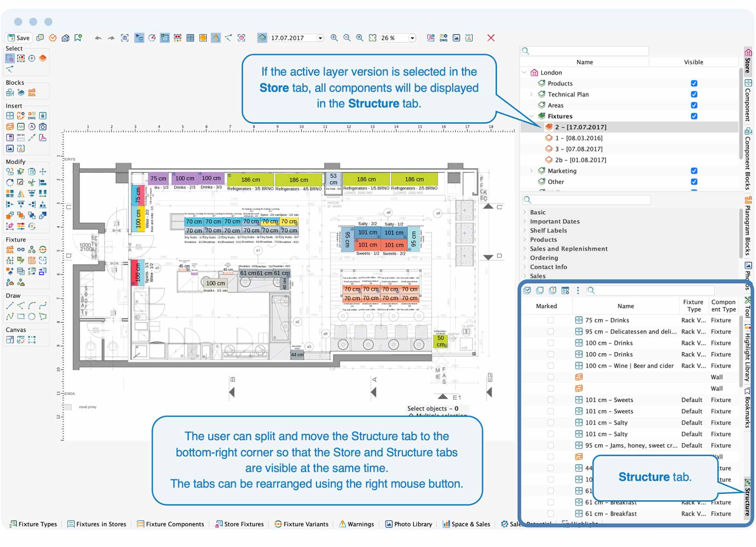Image resolution: width=756 pixels, height=547 pixels.
Task: Expand the Marketing tree node
Action: tap(531, 171)
